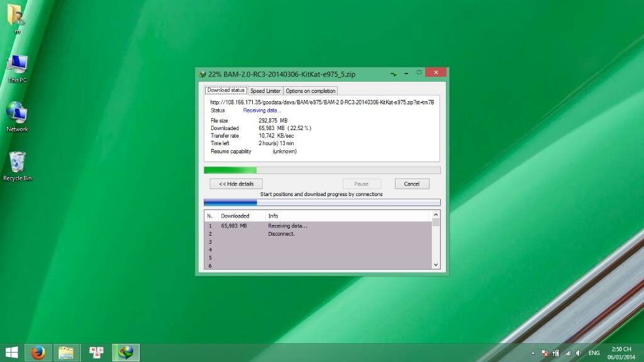Select connection row number 4
This screenshot has width=644, height=362.
tap(318, 250)
